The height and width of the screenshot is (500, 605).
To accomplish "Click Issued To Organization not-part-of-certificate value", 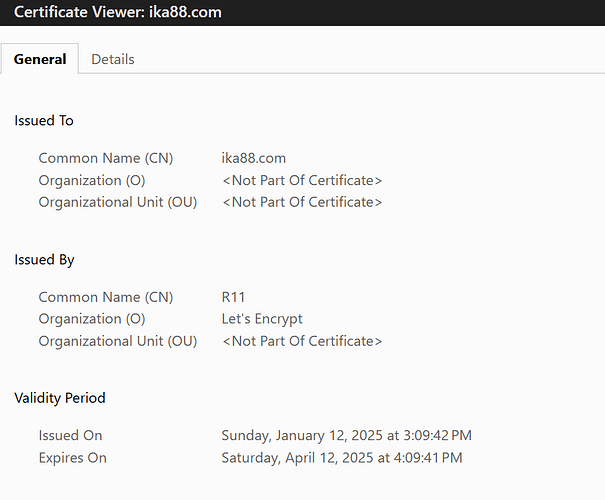I will [302, 180].
